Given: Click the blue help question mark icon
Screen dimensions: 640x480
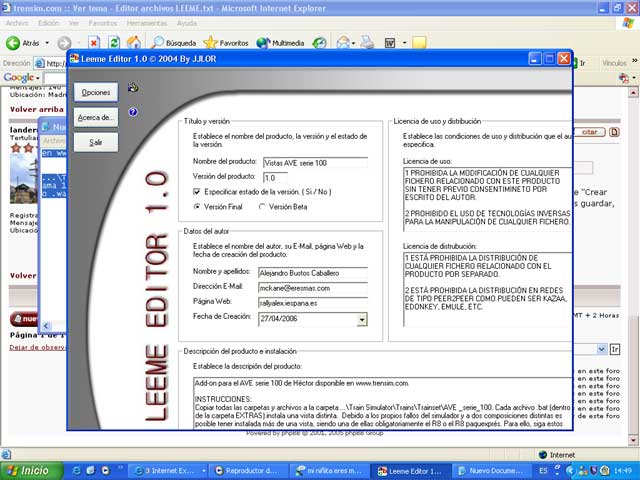Looking at the screenshot, I should coord(133,112).
